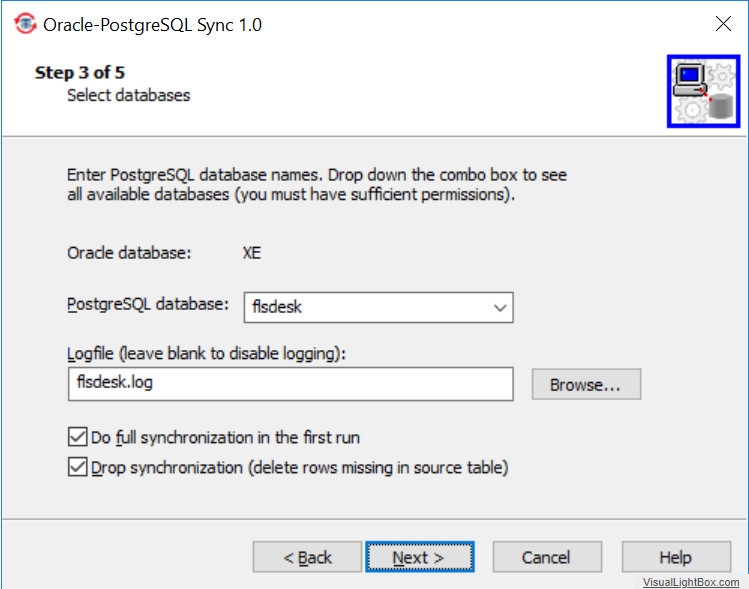Viewport: 749px width, 589px height.
Task: Click the Do full synchronization label text
Action: 225,438
